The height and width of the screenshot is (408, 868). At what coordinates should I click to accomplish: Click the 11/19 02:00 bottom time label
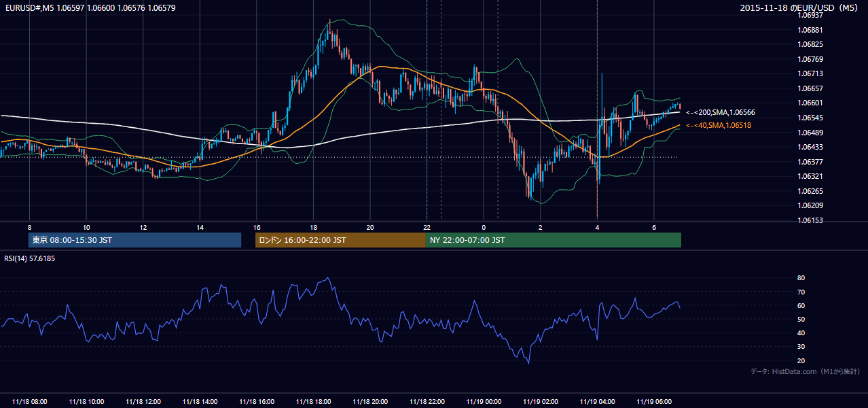coord(541,402)
